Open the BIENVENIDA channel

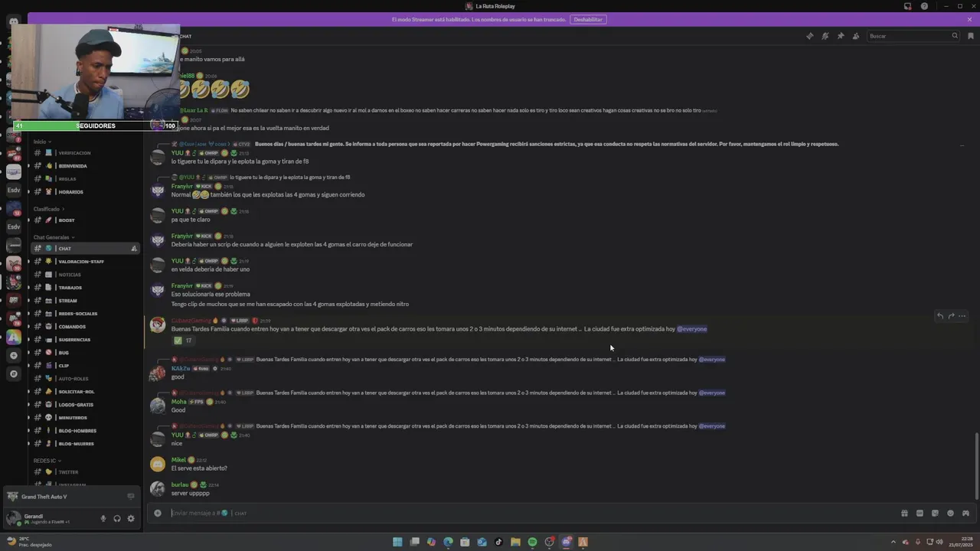point(84,166)
